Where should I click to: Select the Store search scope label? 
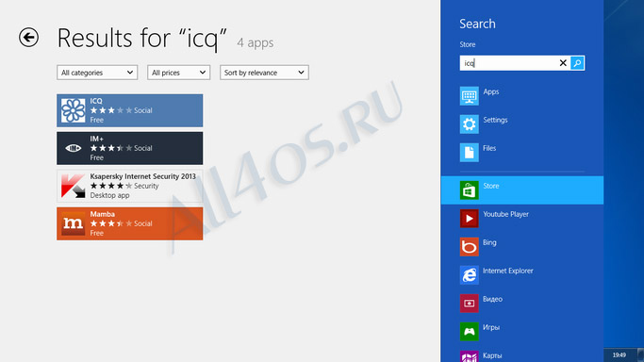click(491, 186)
